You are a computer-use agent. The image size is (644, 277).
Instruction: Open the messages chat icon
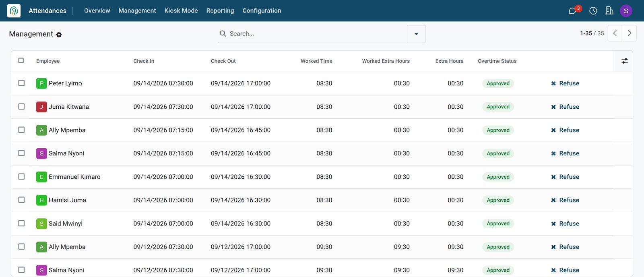coord(572,11)
